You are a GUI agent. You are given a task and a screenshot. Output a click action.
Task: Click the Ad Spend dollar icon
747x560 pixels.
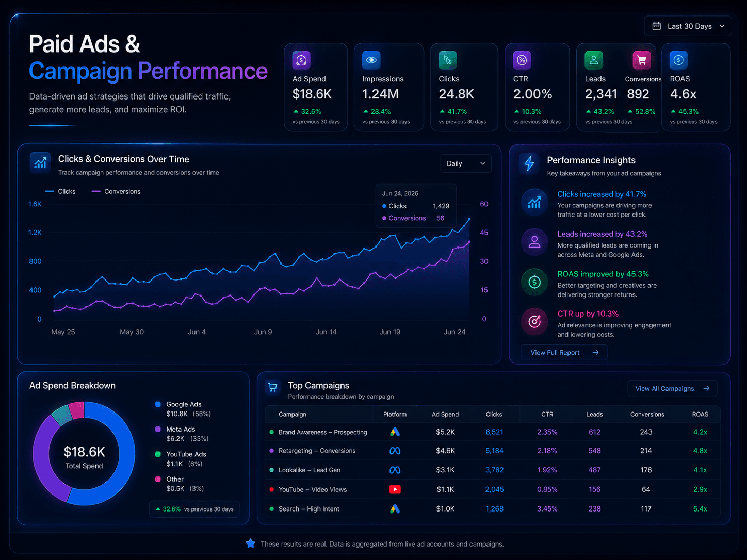pos(301,60)
